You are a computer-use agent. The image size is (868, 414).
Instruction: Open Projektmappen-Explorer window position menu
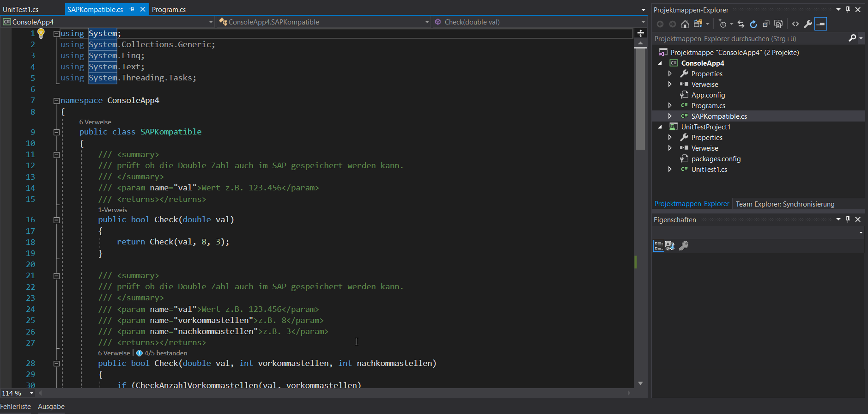838,10
